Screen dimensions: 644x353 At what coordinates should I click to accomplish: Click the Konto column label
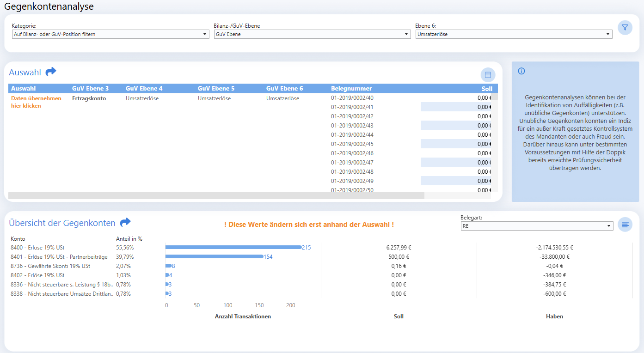click(18, 239)
